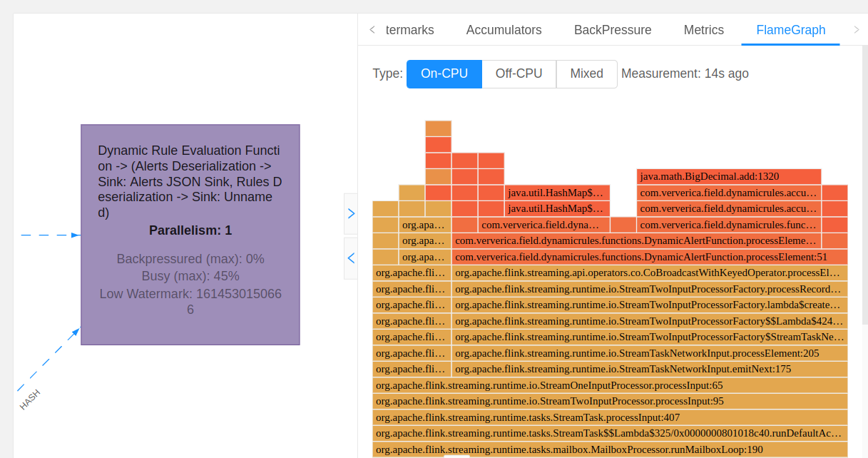Click the DynamicAlertFunction.processElement:51 frame
The image size is (868, 458).
(x=649, y=257)
